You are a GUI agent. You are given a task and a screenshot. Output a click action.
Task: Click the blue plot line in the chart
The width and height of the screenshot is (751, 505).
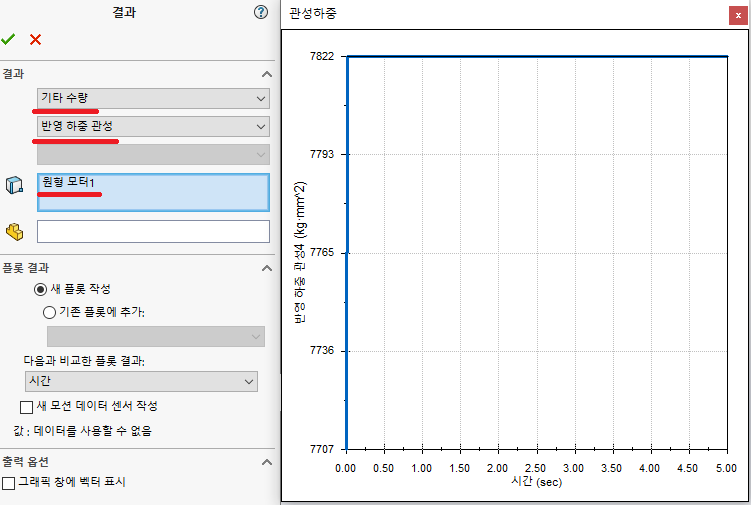(536, 57)
